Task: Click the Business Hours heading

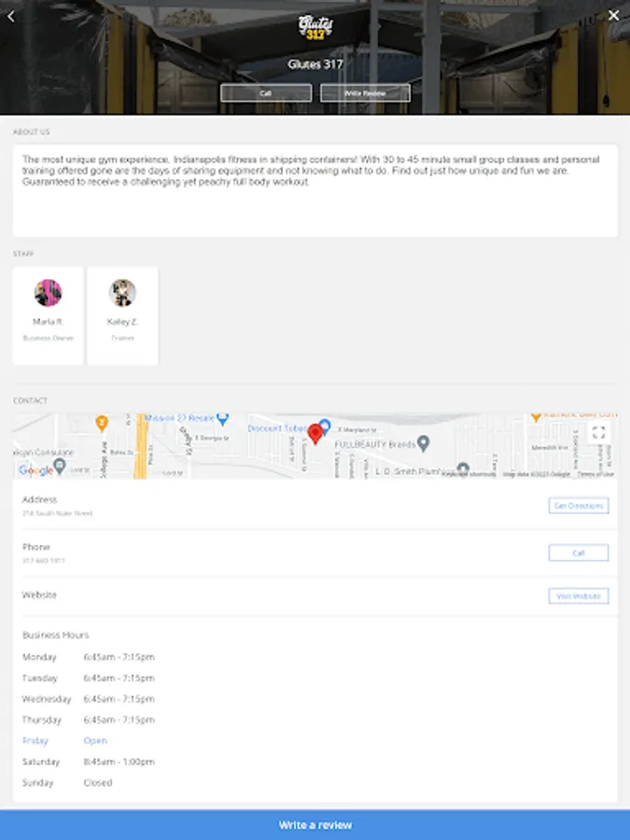Action: (x=56, y=635)
